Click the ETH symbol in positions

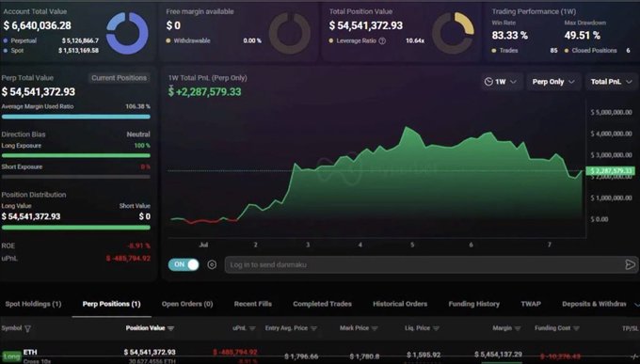[x=30, y=352]
